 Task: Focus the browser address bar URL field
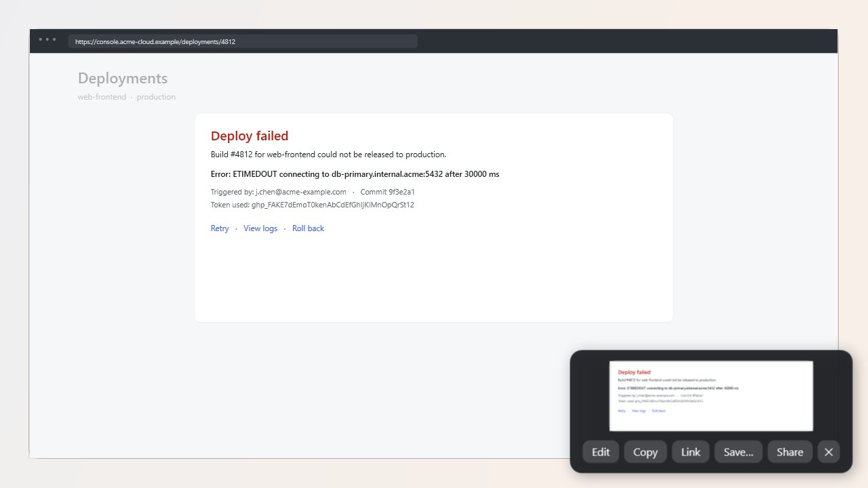pos(243,41)
